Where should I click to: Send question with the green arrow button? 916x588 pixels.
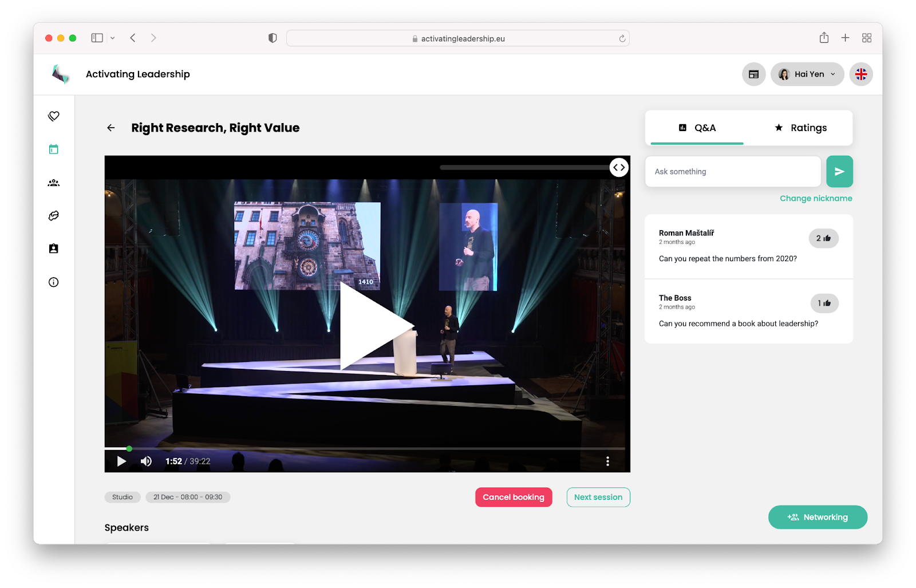840,171
